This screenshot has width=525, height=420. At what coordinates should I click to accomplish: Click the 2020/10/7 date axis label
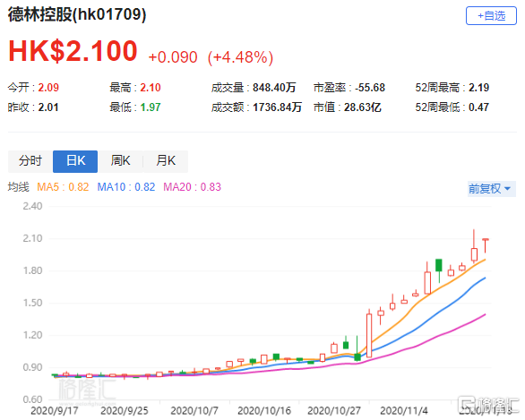pyautogui.click(x=194, y=411)
